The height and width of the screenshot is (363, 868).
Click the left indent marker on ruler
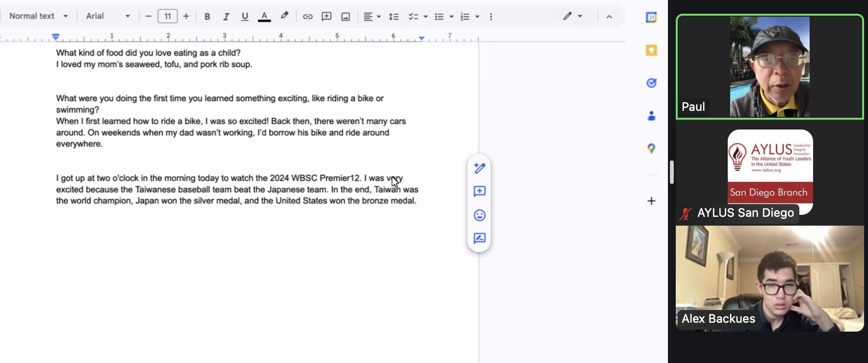point(56,37)
